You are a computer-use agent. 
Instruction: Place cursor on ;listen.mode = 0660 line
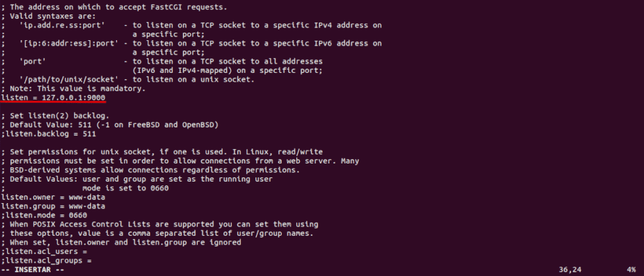pos(44,215)
